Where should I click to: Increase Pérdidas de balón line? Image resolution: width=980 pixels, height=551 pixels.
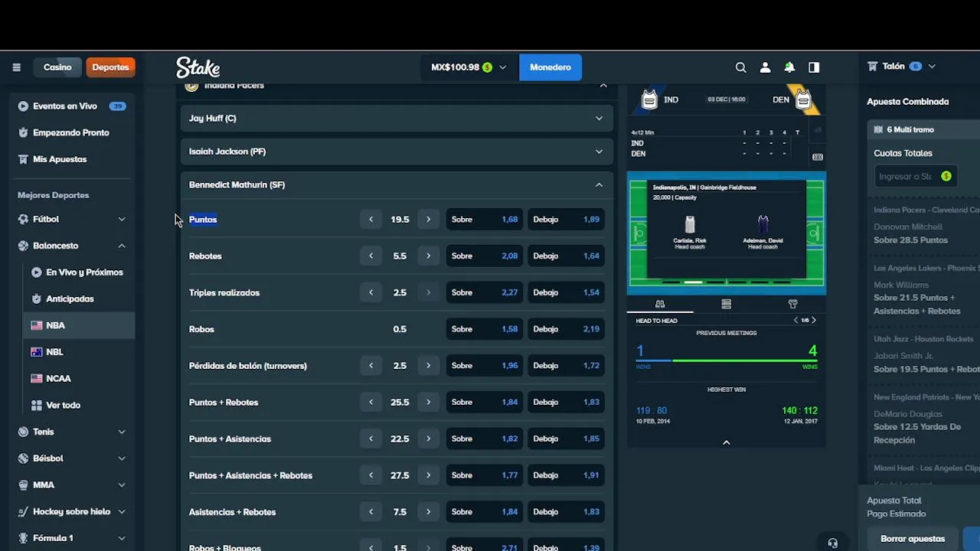tap(429, 366)
